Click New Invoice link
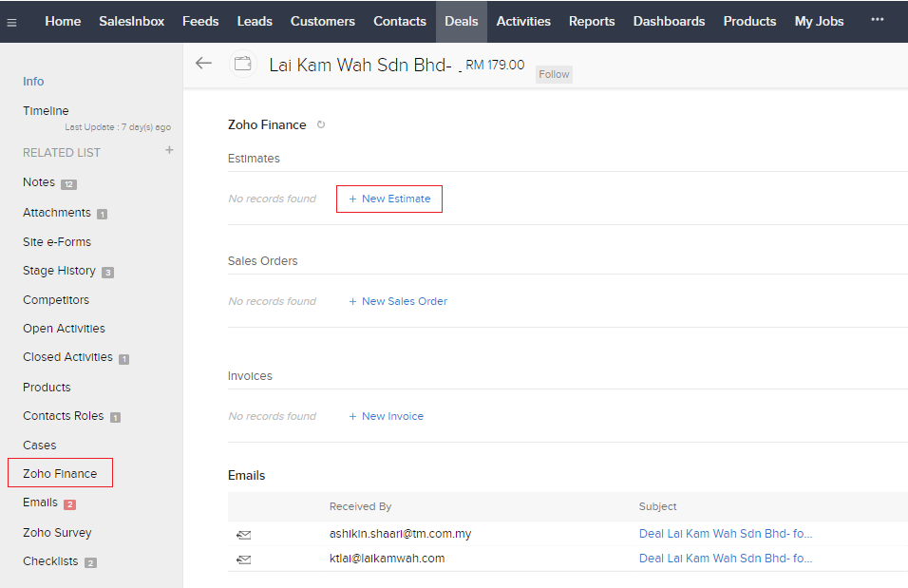 pos(386,416)
